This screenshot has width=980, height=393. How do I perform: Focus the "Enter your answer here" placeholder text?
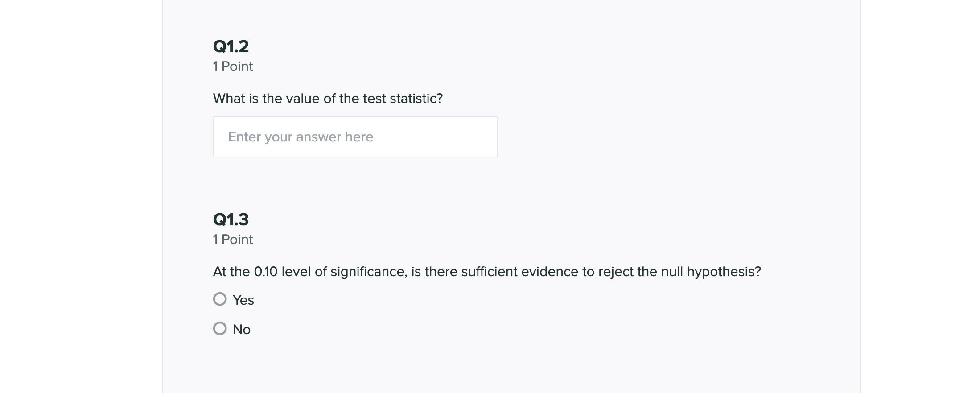(301, 137)
